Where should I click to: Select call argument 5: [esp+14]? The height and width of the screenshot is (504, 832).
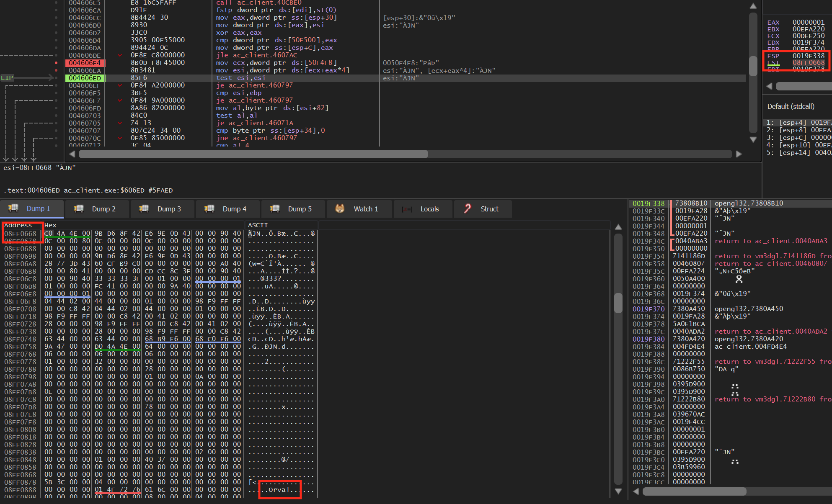798,153
